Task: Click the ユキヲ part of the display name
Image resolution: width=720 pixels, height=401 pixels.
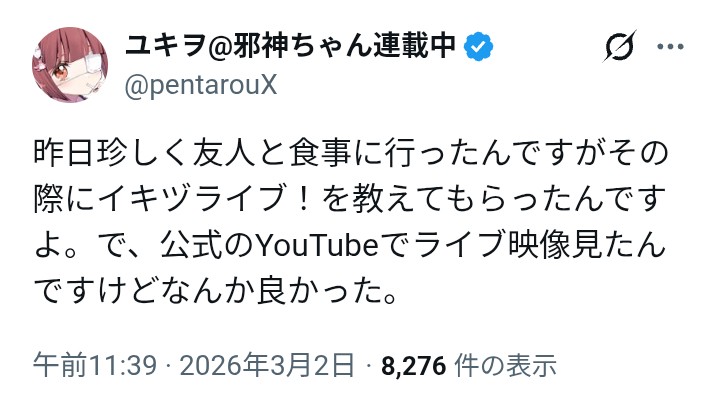Action: 162,46
